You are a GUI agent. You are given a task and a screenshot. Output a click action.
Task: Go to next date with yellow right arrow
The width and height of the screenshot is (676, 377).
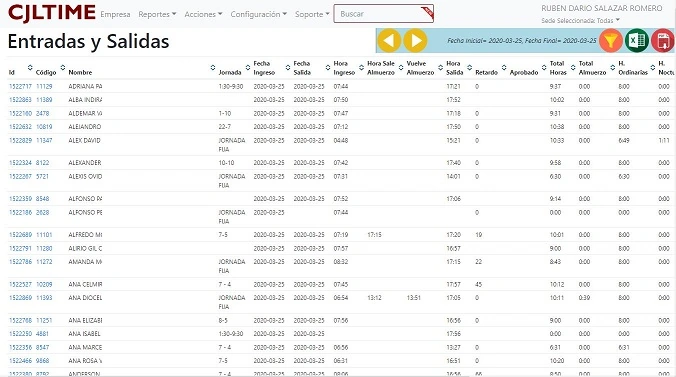[416, 41]
